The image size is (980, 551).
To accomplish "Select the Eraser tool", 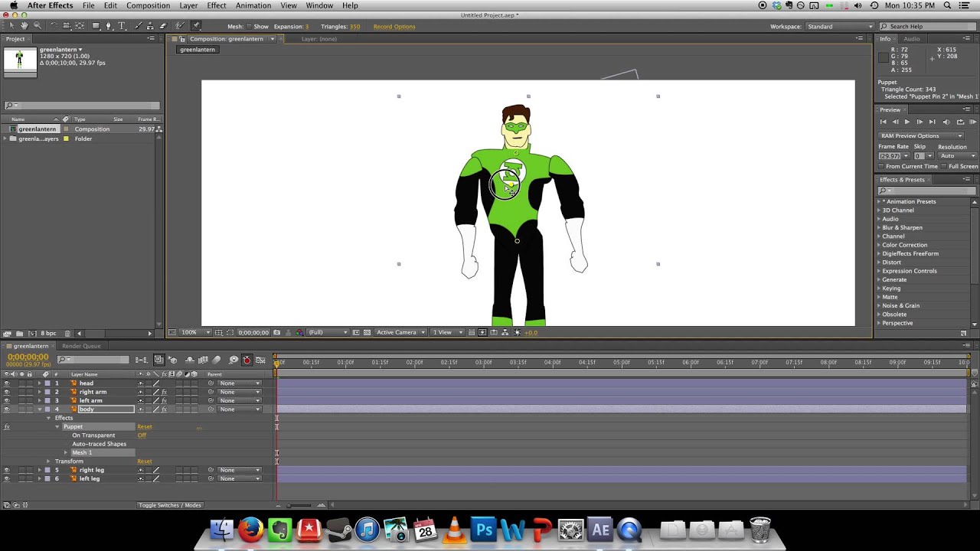I will pyautogui.click(x=163, y=26).
